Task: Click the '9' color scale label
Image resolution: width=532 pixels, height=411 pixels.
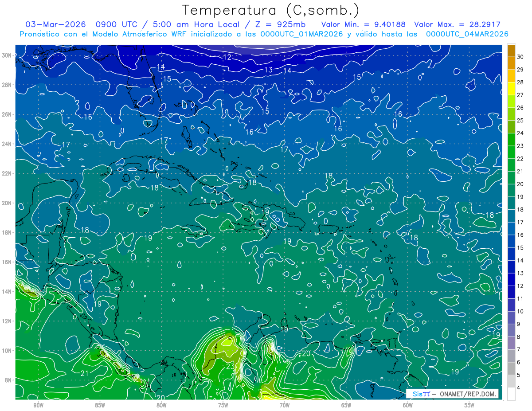Action: (519, 324)
